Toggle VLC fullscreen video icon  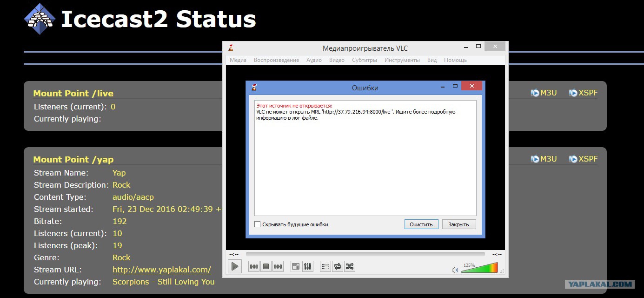pyautogui.click(x=296, y=266)
